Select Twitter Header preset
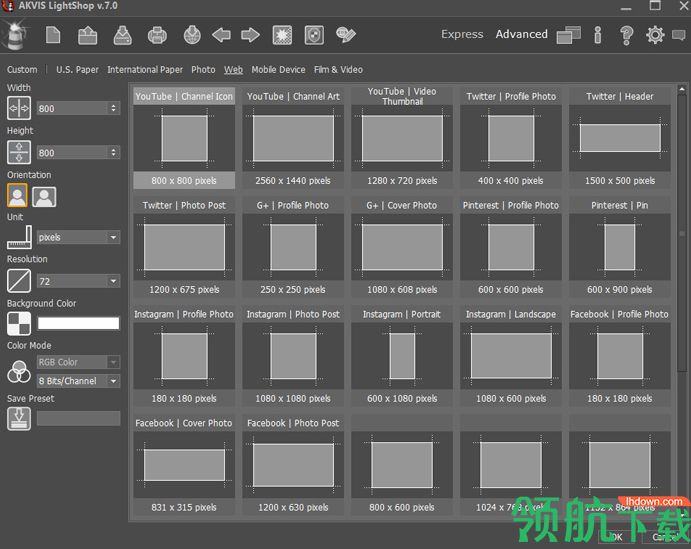 (620, 138)
